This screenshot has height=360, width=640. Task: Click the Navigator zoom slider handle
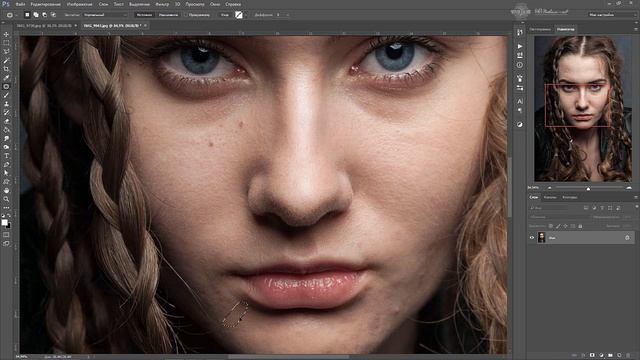pyautogui.click(x=588, y=189)
